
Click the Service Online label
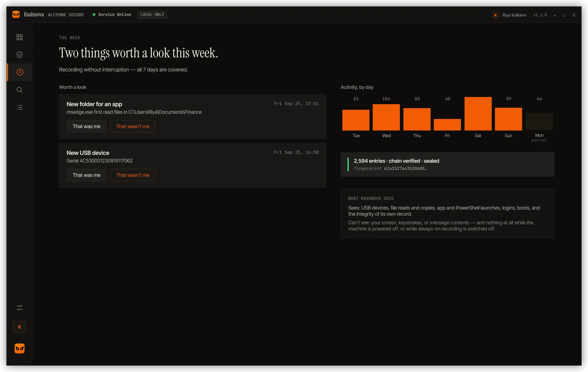(x=115, y=14)
